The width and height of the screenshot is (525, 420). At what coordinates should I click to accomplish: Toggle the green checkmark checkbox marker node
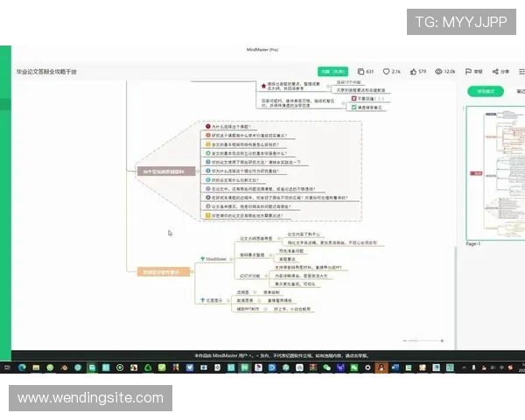(x=352, y=107)
